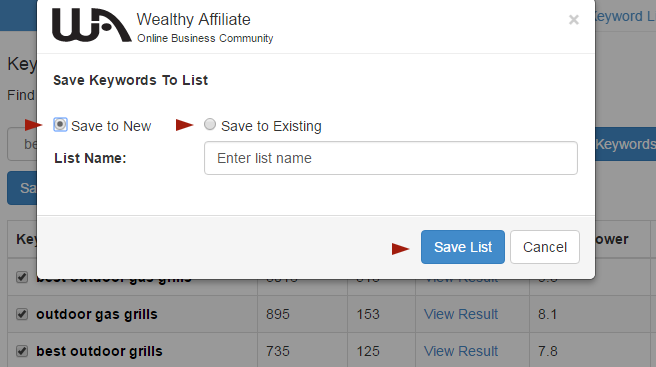Select the Save to New radio button
The width and height of the screenshot is (656, 367).
tap(60, 125)
